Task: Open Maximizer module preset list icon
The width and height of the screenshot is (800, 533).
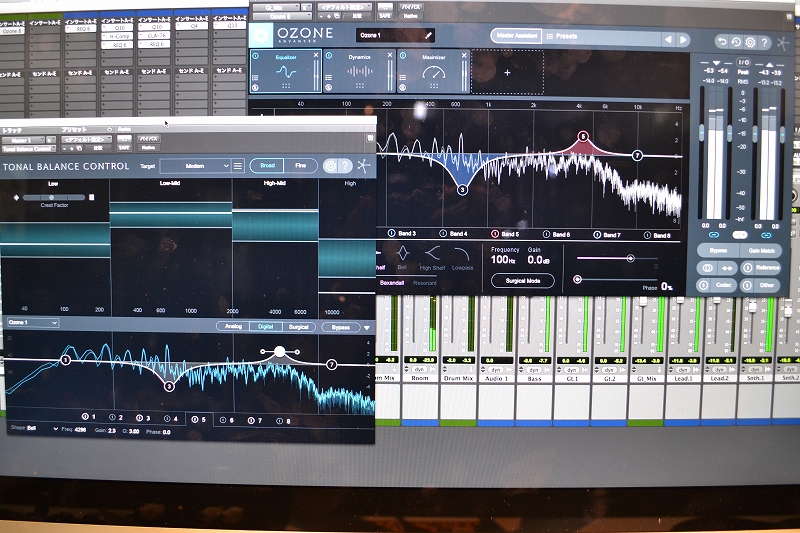Action: tap(403, 78)
